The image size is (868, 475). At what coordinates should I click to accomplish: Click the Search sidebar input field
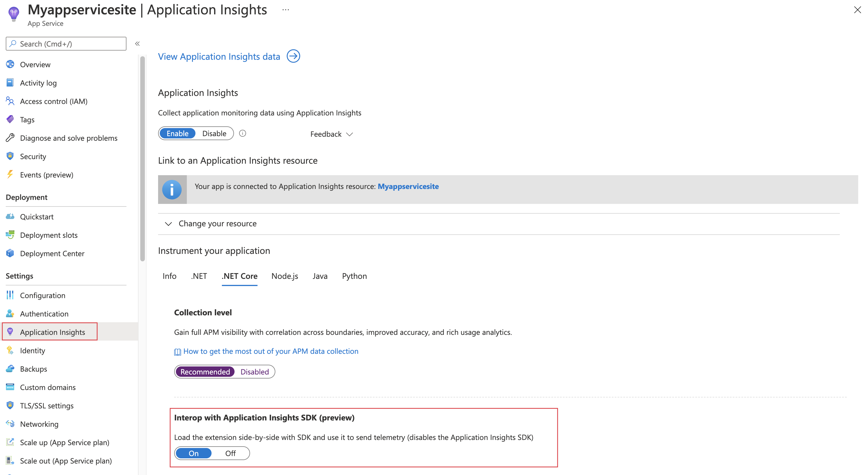(66, 43)
